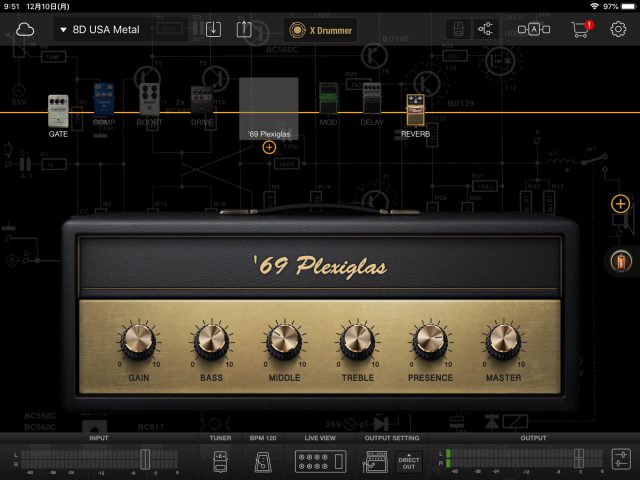Click the plus button at right edge
This screenshot has height=480, width=640.
point(620,203)
